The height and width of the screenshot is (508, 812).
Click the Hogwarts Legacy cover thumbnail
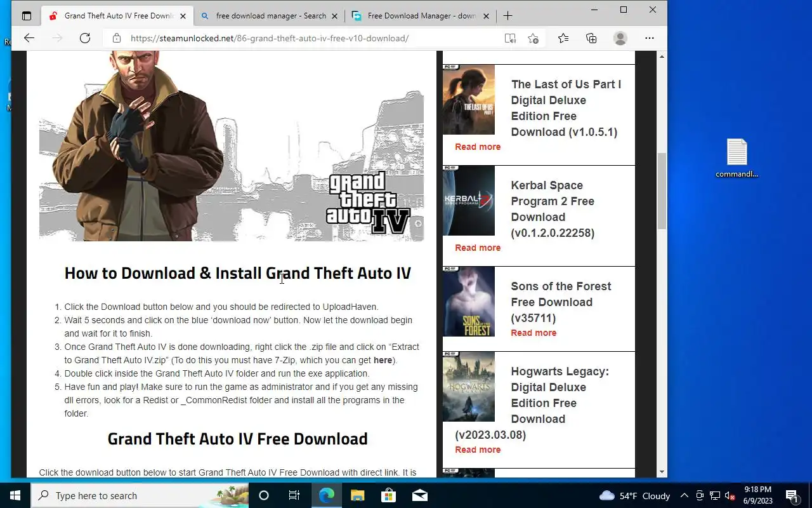(469, 387)
